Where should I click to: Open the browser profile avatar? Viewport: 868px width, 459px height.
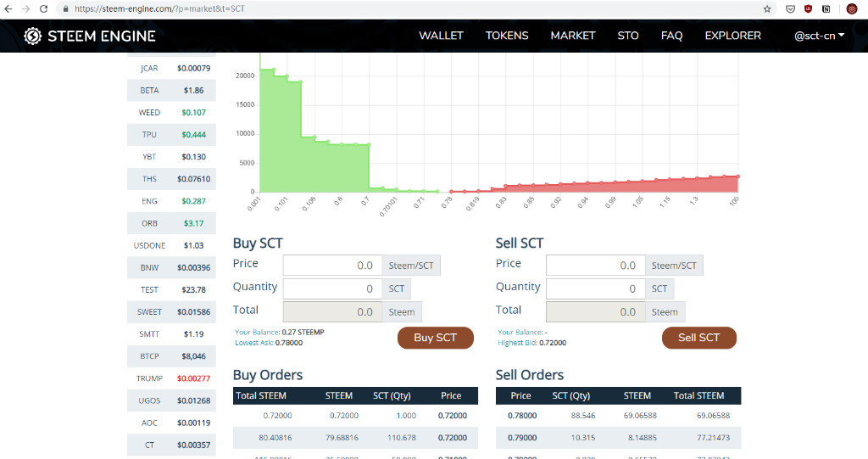point(851,8)
